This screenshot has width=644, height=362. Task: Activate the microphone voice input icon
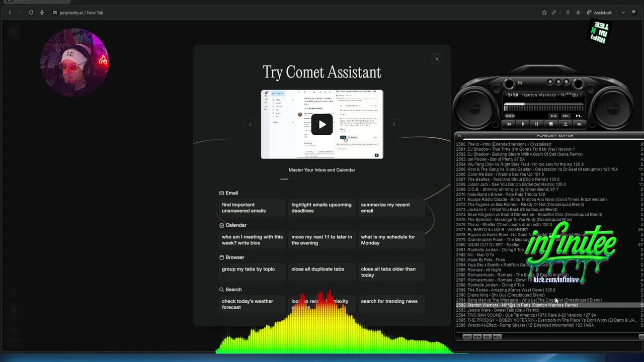[42, 13]
